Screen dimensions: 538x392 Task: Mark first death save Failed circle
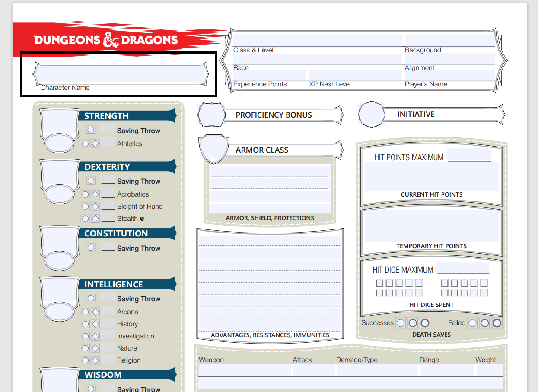tap(472, 323)
